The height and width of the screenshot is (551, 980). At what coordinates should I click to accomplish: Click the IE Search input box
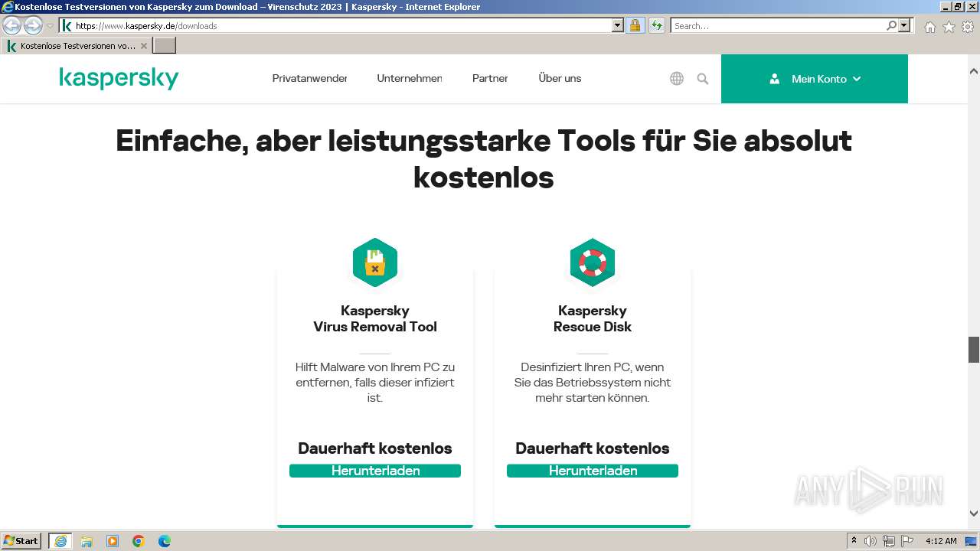point(778,25)
